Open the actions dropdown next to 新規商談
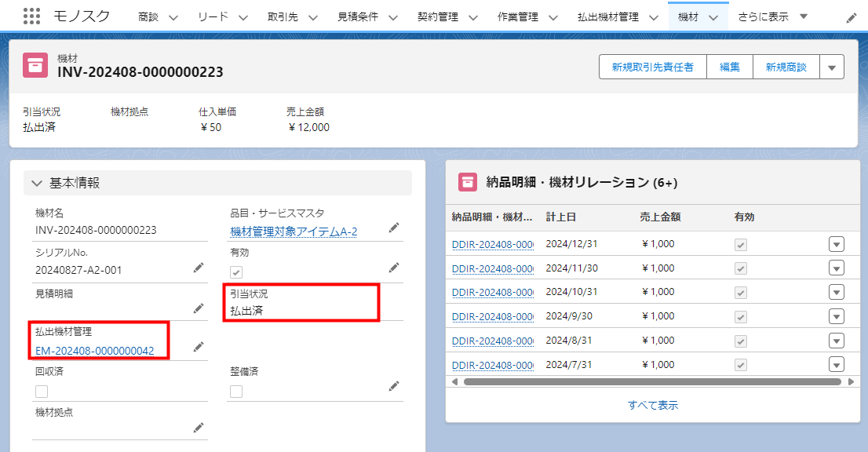 (832, 67)
